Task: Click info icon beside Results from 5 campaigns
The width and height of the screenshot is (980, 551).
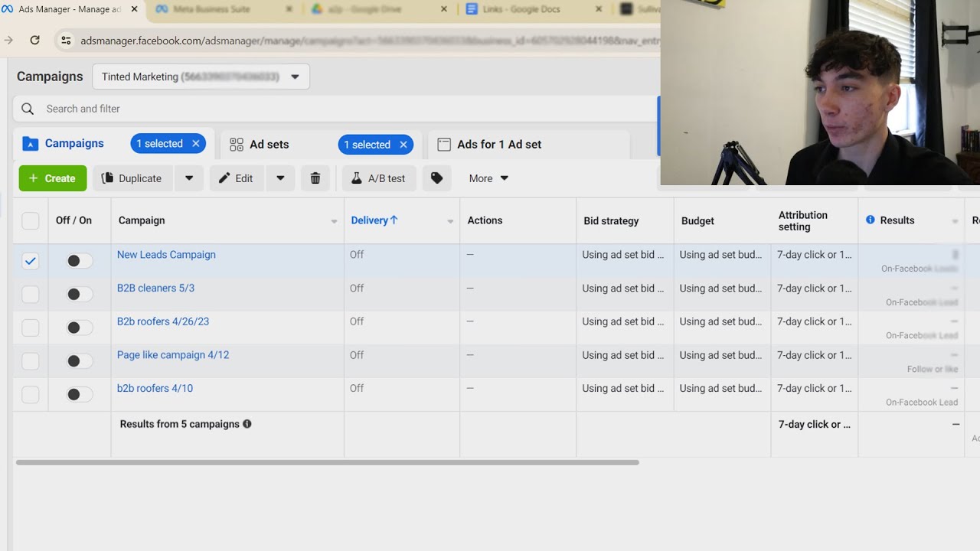Action: point(247,424)
